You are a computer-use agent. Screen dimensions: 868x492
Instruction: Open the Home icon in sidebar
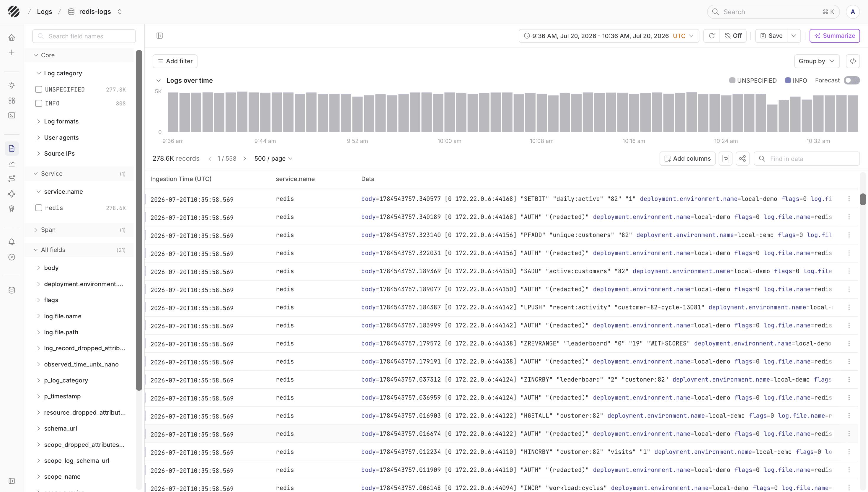coord(12,38)
